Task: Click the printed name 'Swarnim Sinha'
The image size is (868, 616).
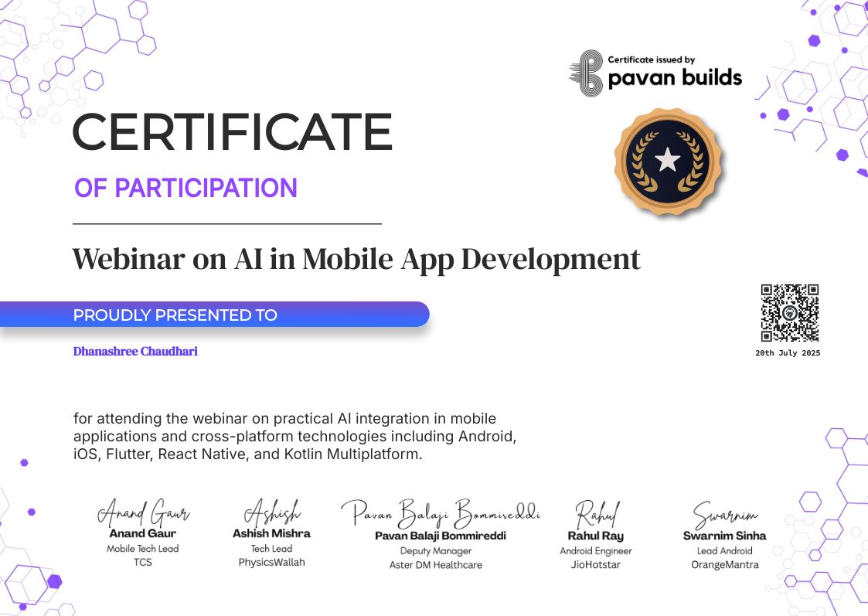Action: [x=725, y=536]
